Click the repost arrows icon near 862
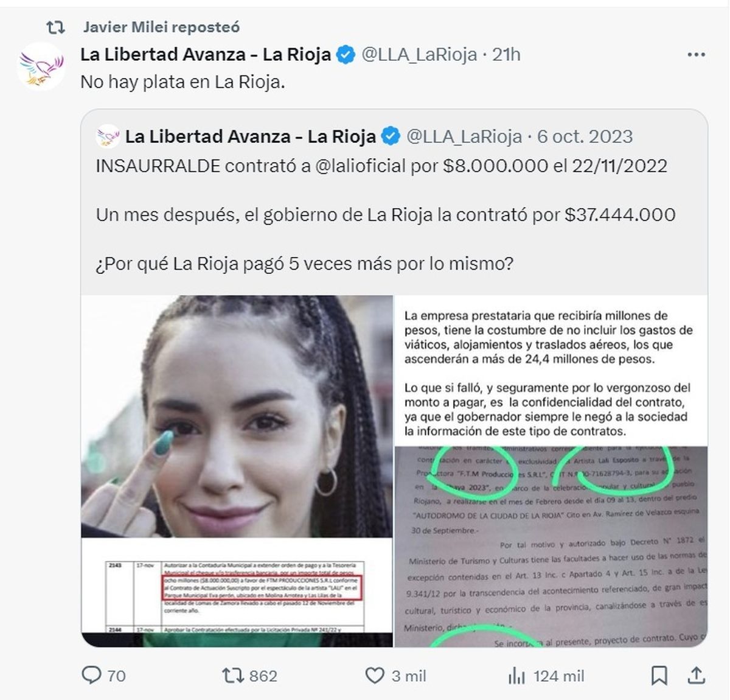This screenshot has height=700, width=730. [232, 675]
